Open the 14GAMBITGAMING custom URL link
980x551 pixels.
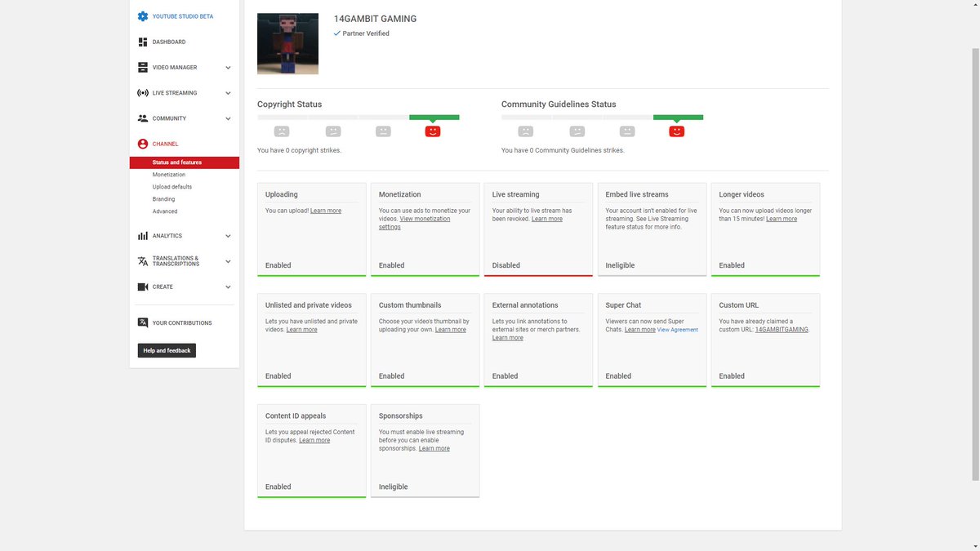pos(782,330)
